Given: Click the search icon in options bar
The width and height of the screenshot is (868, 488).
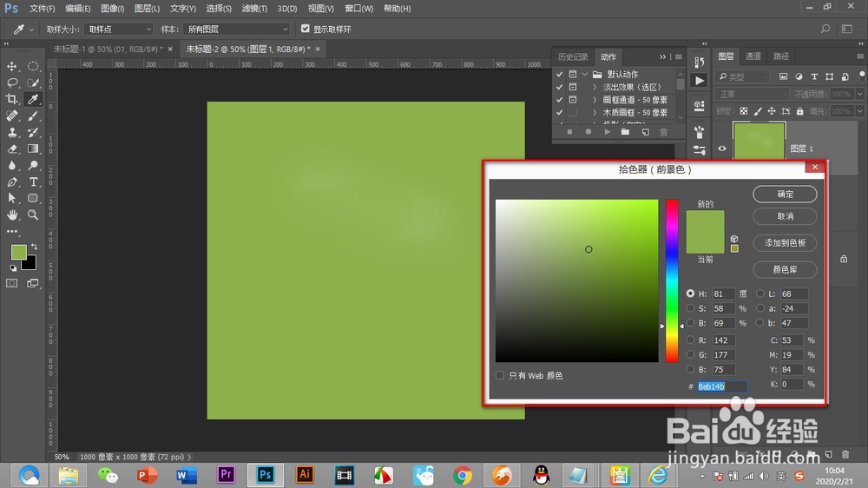Looking at the screenshot, I should click(x=825, y=29).
